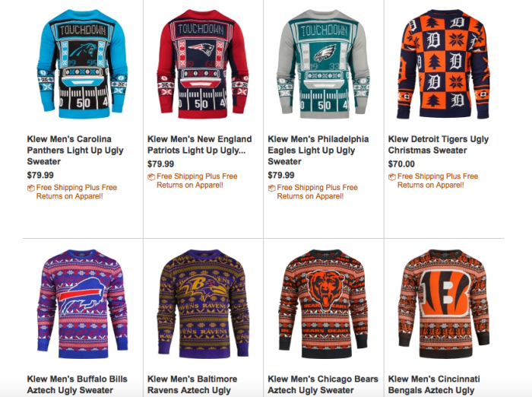The width and height of the screenshot is (532, 397).
Task: Click the shipping box icon under Tigers sweater
Action: point(392,176)
